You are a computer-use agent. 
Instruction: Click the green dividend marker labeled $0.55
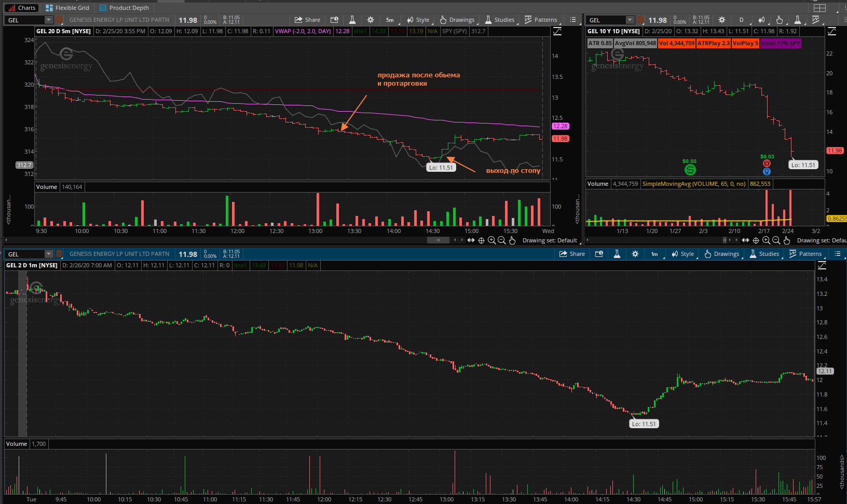tap(690, 170)
